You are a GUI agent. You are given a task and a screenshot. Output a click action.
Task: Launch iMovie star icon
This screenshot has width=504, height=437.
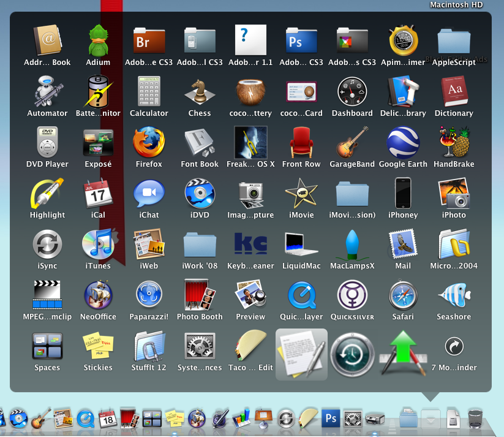[301, 192]
